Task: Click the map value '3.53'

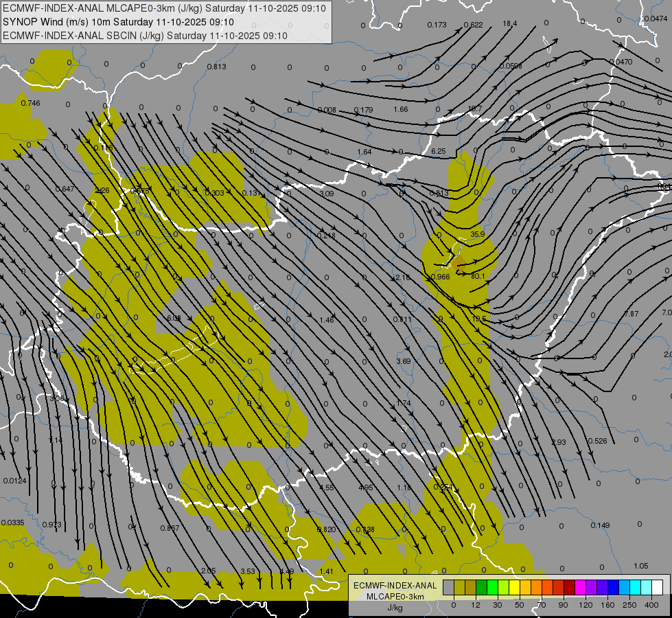Action: coord(248,571)
